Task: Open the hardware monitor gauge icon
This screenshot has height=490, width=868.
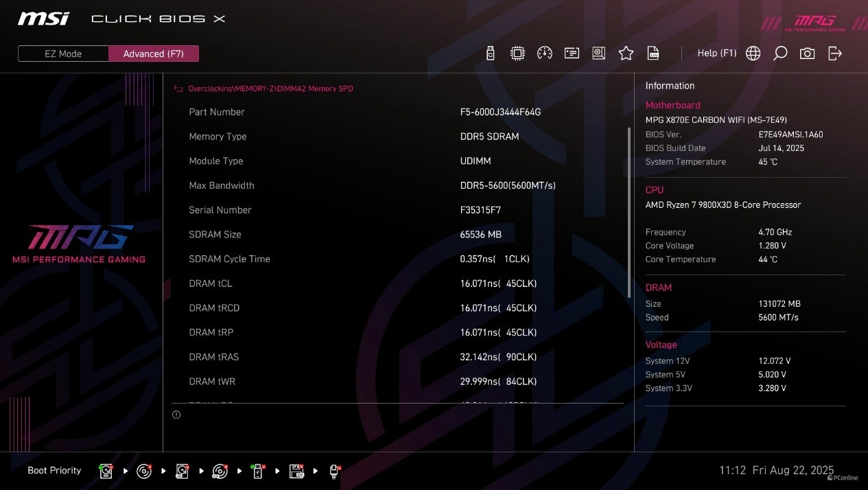Action: click(545, 53)
